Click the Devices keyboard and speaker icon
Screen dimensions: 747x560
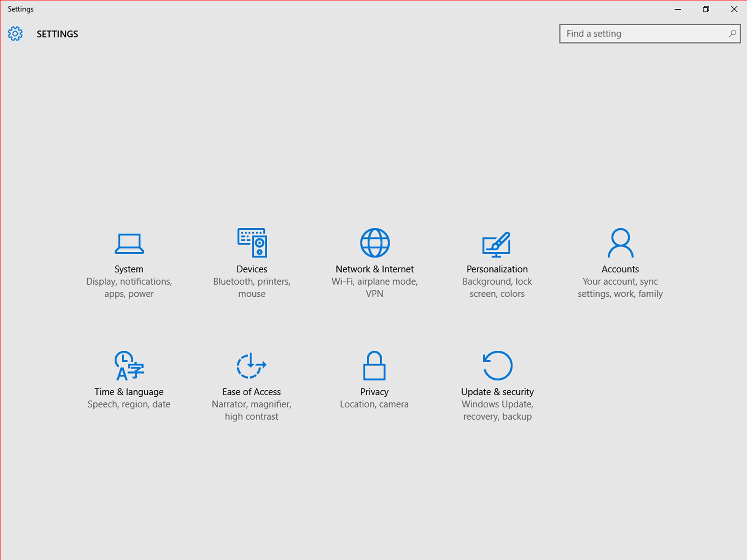pyautogui.click(x=252, y=243)
